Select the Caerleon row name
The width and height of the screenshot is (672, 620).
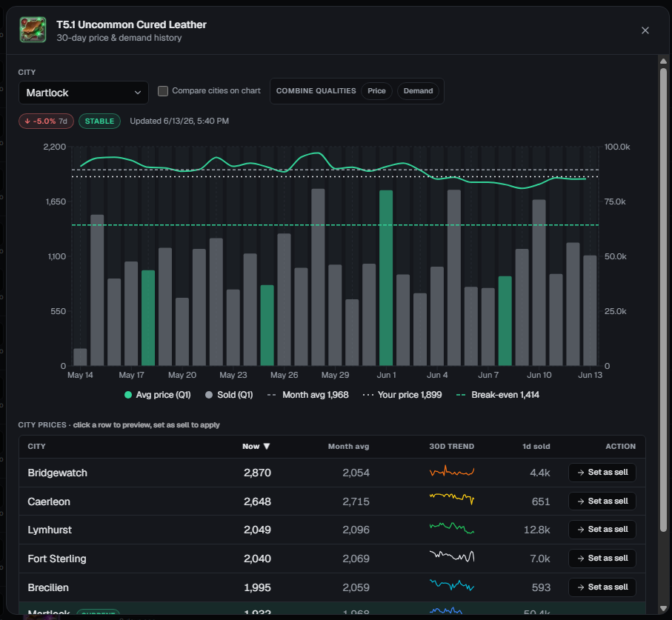[x=49, y=501]
